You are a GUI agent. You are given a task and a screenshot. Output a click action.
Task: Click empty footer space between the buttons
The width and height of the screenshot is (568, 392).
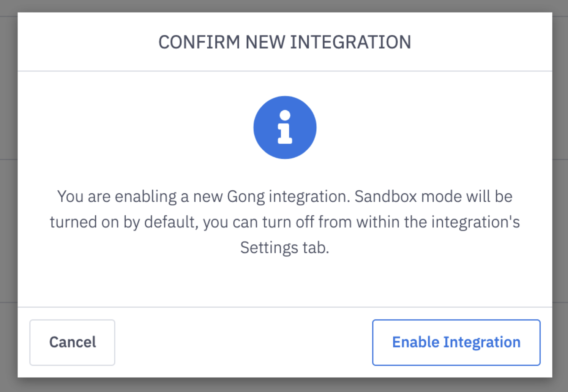tap(243, 342)
